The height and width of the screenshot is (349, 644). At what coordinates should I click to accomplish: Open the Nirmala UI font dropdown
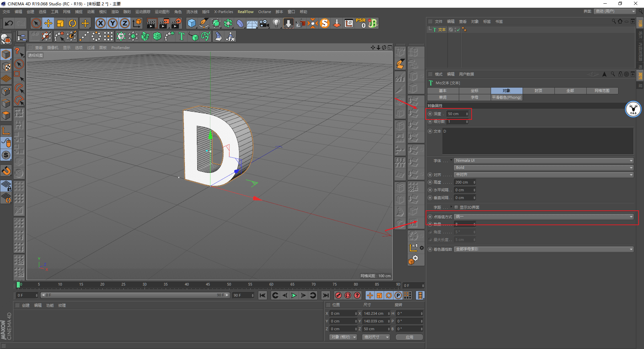pyautogui.click(x=544, y=160)
